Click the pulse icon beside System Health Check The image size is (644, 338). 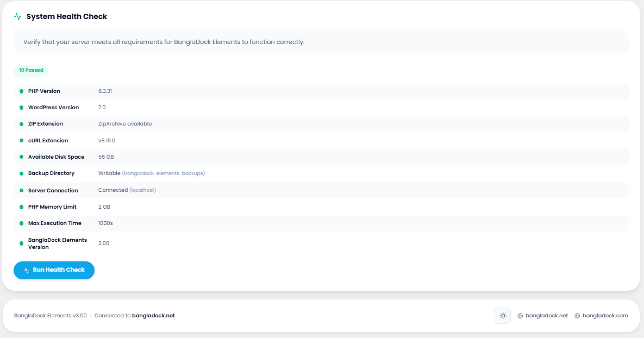click(17, 16)
